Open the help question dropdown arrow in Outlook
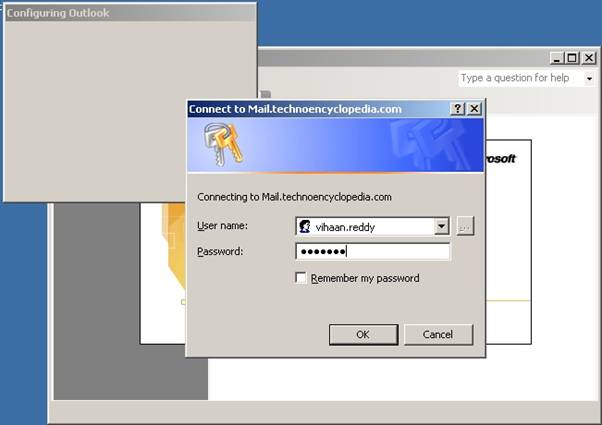Screen dimensions: 602x425 pos(589,79)
